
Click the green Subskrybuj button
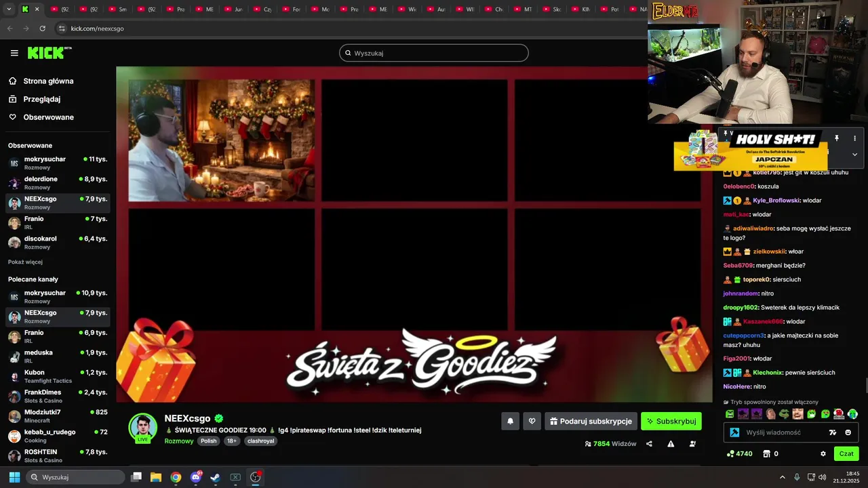[671, 421]
